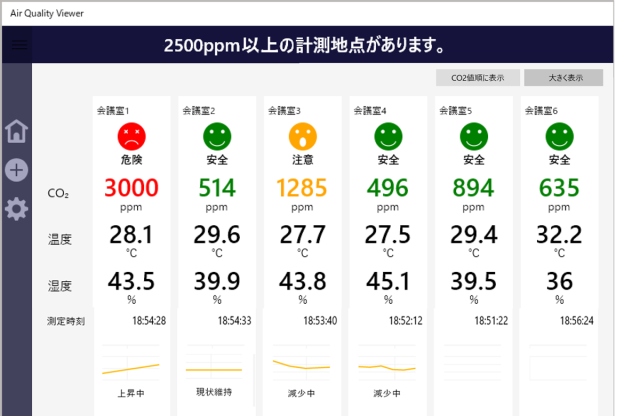Click the 894 ppm CO2 value
The height and width of the screenshot is (416, 640).
coord(473,188)
